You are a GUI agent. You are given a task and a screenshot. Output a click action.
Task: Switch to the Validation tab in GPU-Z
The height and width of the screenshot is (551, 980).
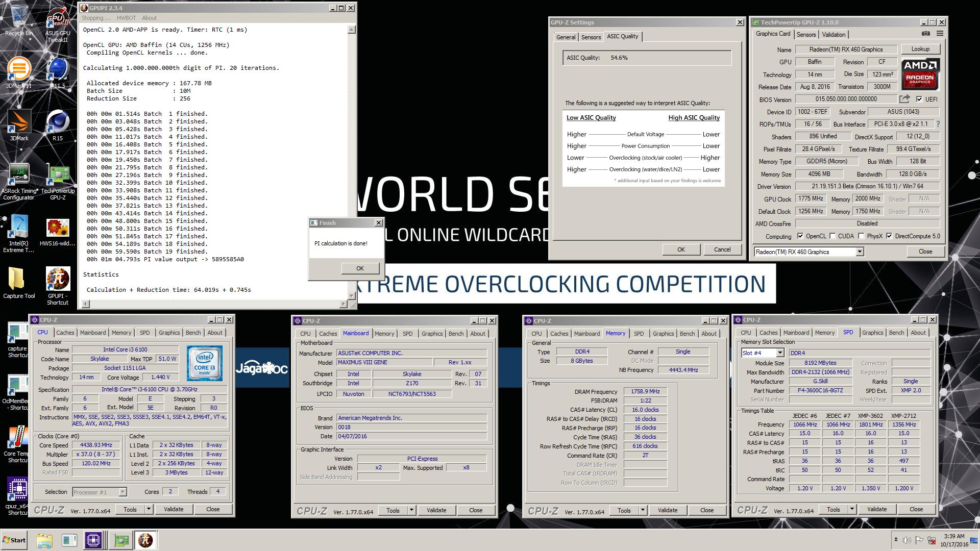click(x=834, y=35)
